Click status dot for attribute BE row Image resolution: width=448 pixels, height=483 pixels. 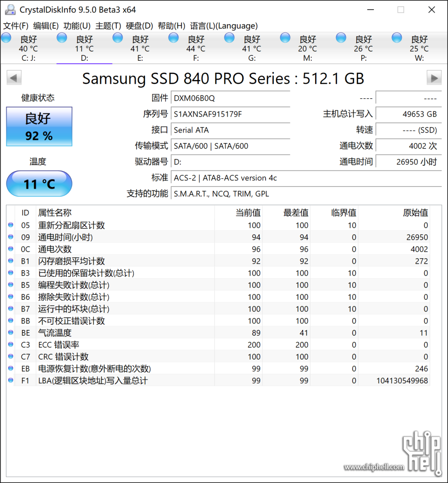(11, 332)
